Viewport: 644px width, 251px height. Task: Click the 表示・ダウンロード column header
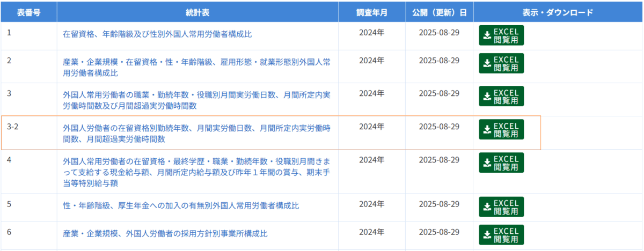pyautogui.click(x=558, y=12)
